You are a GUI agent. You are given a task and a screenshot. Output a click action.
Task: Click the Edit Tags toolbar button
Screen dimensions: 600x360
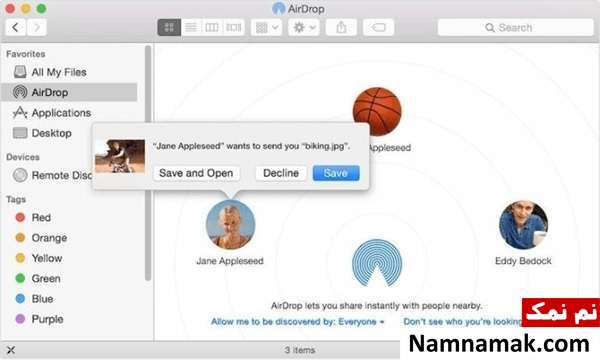(378, 28)
